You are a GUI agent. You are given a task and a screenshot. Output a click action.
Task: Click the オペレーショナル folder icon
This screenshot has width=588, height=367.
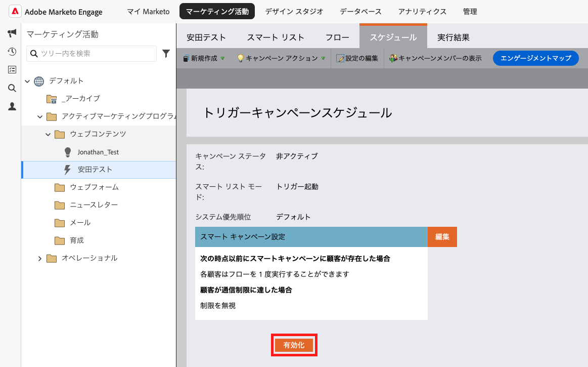click(52, 259)
